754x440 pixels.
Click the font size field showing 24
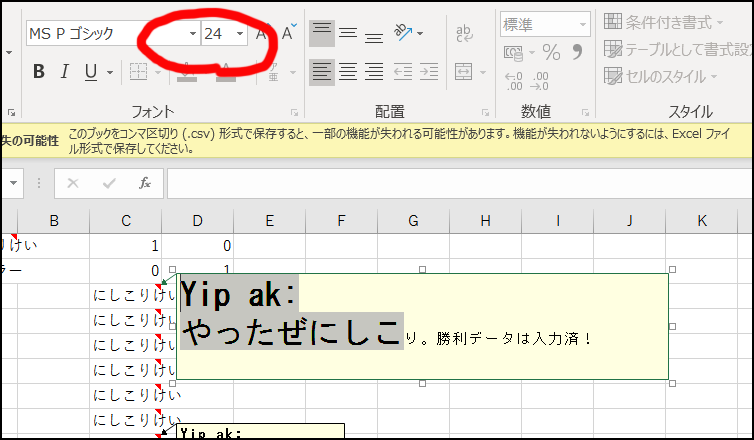click(218, 34)
